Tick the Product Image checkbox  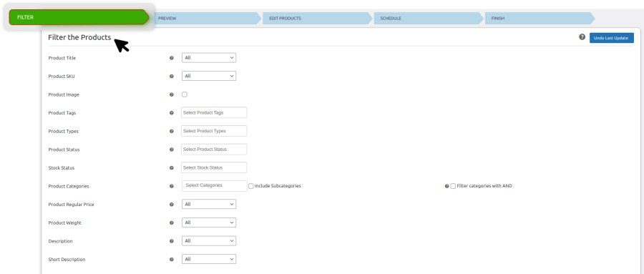pyautogui.click(x=185, y=94)
